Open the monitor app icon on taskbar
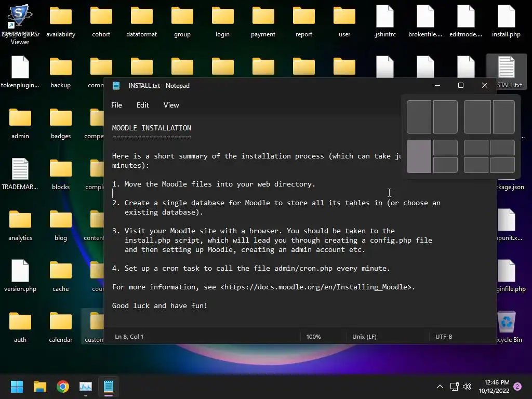This screenshot has height=399, width=532. point(86,387)
